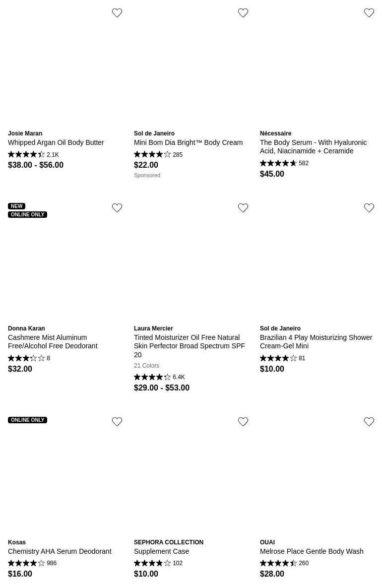Screen dimensions: 382x588
Task: Click heart icon on Kosas Chemistry Deodorant
Action: click(x=117, y=422)
